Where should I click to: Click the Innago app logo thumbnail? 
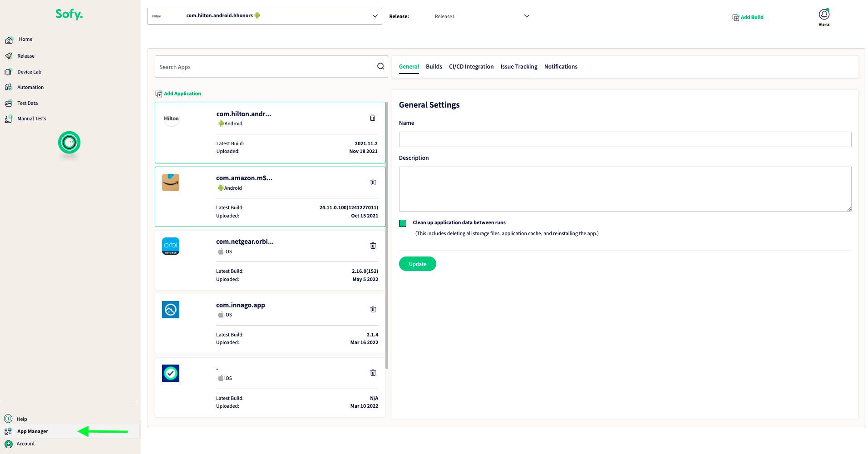tap(171, 310)
